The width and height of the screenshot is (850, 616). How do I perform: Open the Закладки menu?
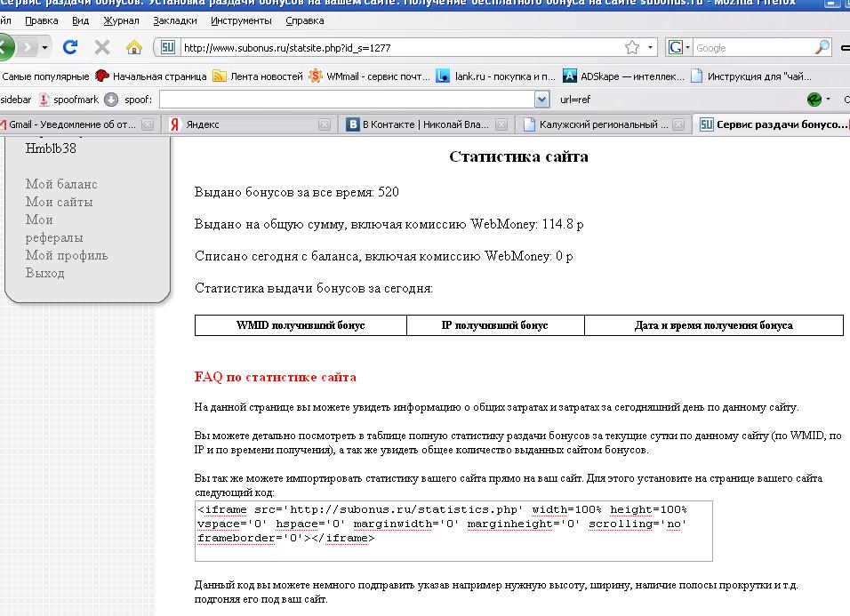click(x=174, y=20)
